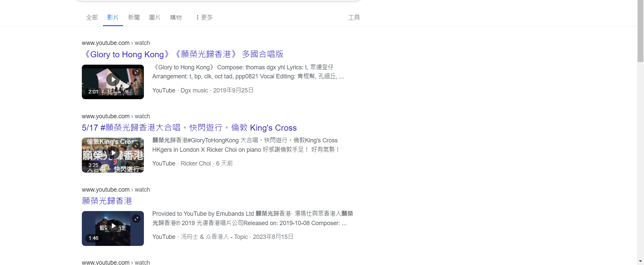644x265 pixels.
Task: Click the date 2023年8月15日
Action: (x=273, y=237)
